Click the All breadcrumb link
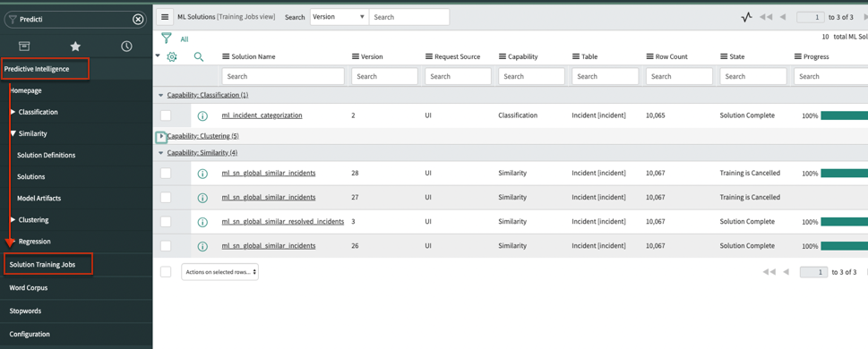The image size is (868, 349). tap(185, 39)
